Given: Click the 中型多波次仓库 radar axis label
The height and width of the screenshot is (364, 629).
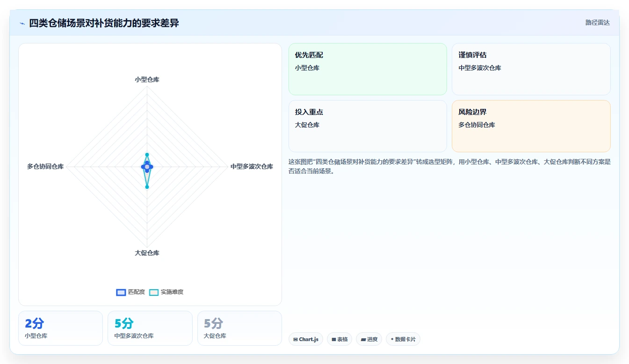Looking at the screenshot, I should (252, 166).
